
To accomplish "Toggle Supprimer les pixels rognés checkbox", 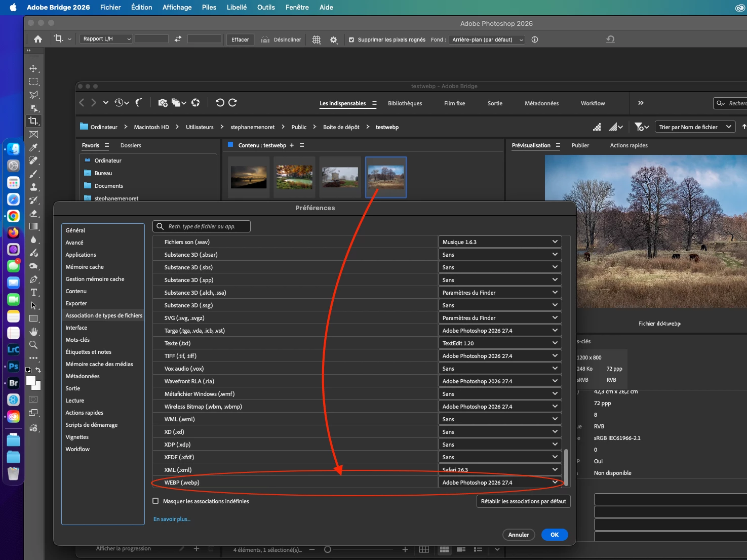I will tap(351, 39).
